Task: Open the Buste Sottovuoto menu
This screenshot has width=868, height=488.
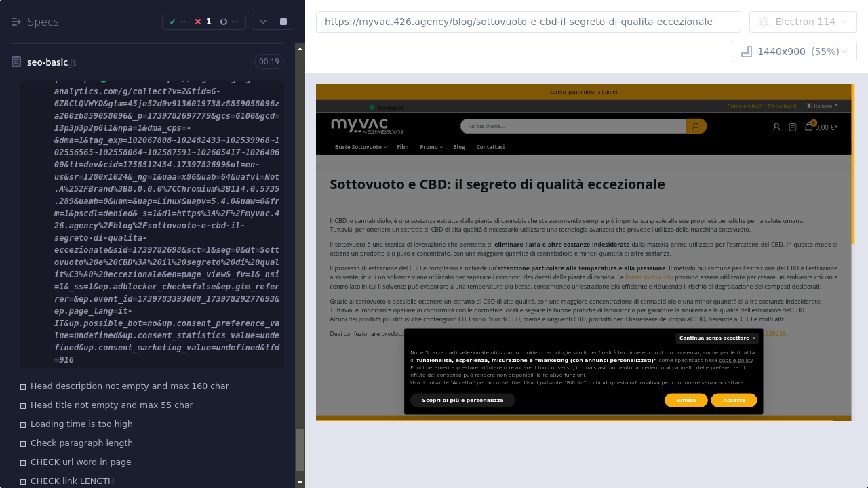Action: tap(360, 147)
